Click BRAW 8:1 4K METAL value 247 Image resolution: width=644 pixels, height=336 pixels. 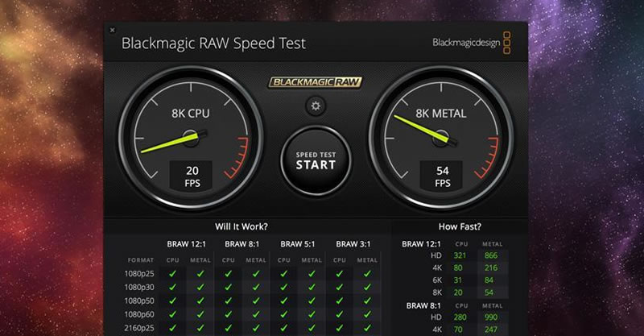pyautogui.click(x=491, y=330)
